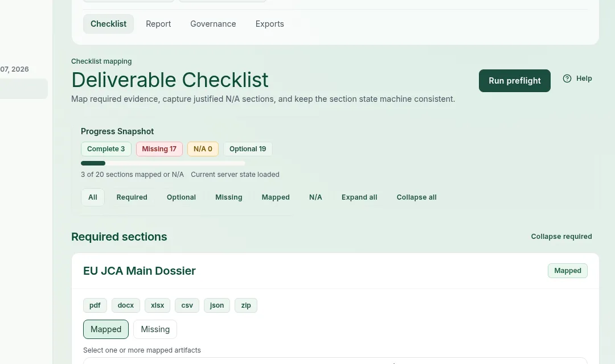The height and width of the screenshot is (364, 615).
Task: Select the Checklist tab
Action: point(108,23)
